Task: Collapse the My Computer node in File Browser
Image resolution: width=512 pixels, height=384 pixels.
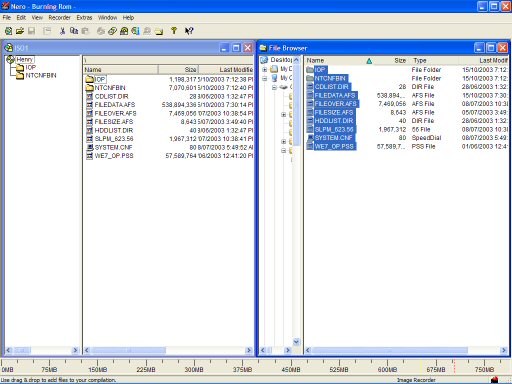Action: click(264, 78)
